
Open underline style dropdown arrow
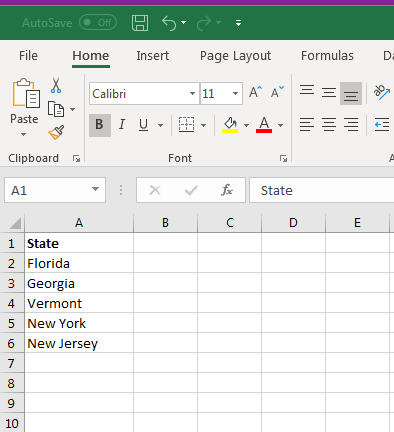click(x=160, y=125)
